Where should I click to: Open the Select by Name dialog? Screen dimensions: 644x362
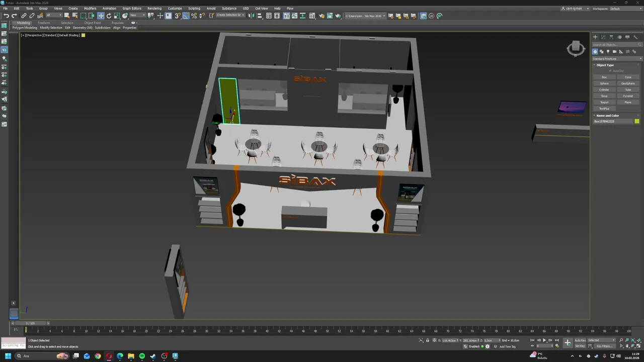point(75,16)
